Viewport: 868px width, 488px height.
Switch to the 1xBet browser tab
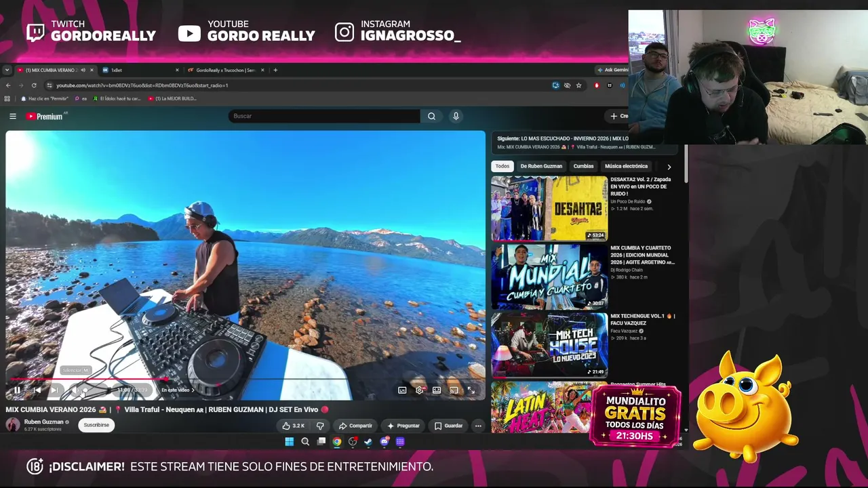[x=141, y=70]
